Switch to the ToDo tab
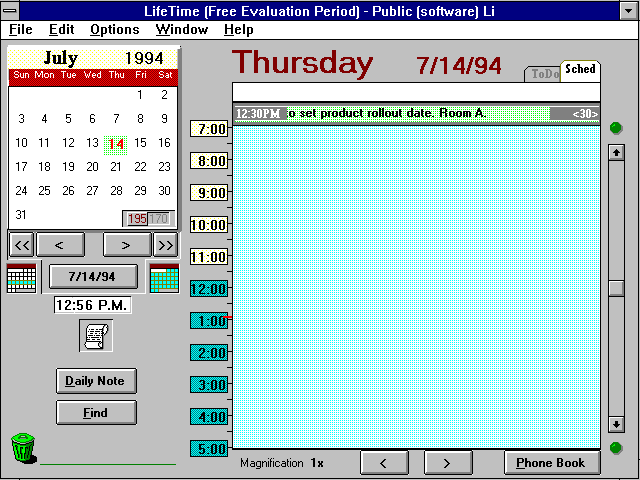The height and width of the screenshot is (480, 640). 543,74
